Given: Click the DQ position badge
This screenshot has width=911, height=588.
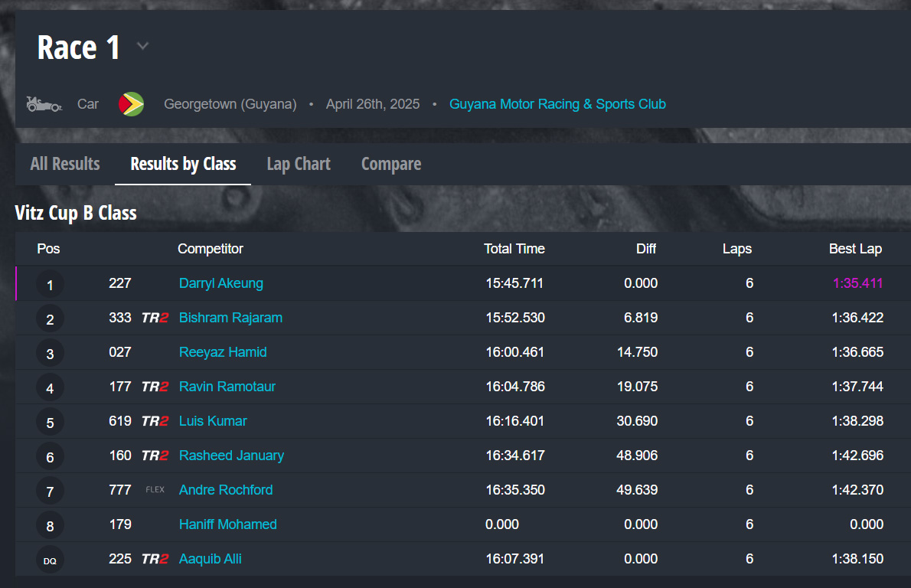Looking at the screenshot, I should 50,560.
